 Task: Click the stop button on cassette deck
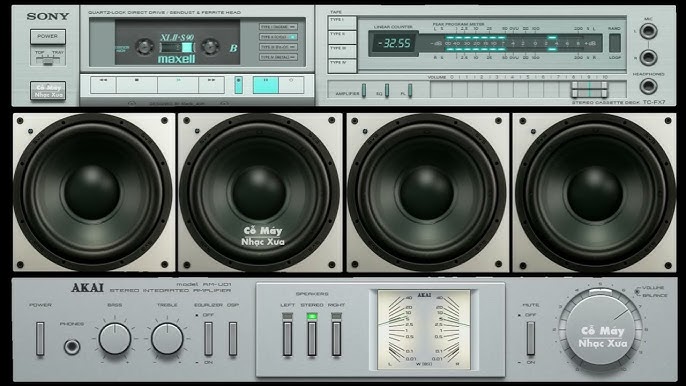[x=137, y=84]
